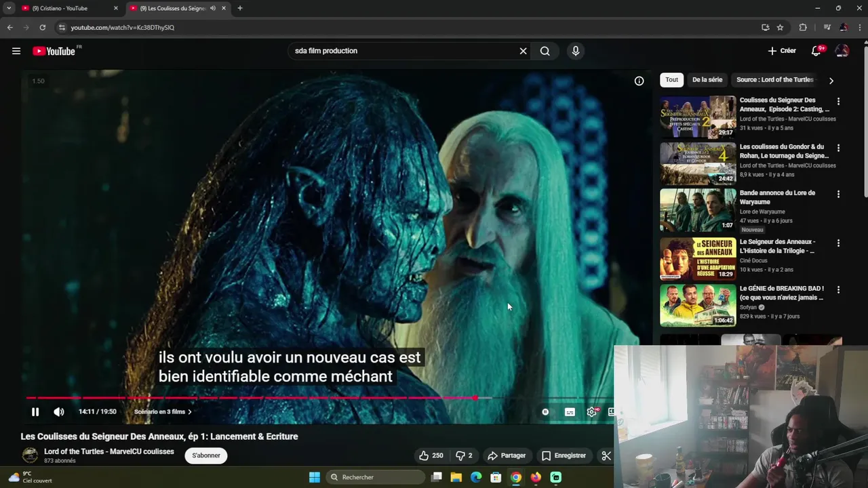Image resolution: width=868 pixels, height=488 pixels.
Task: Select 'Source : Lord of the Turtles' chip
Action: (x=774, y=79)
